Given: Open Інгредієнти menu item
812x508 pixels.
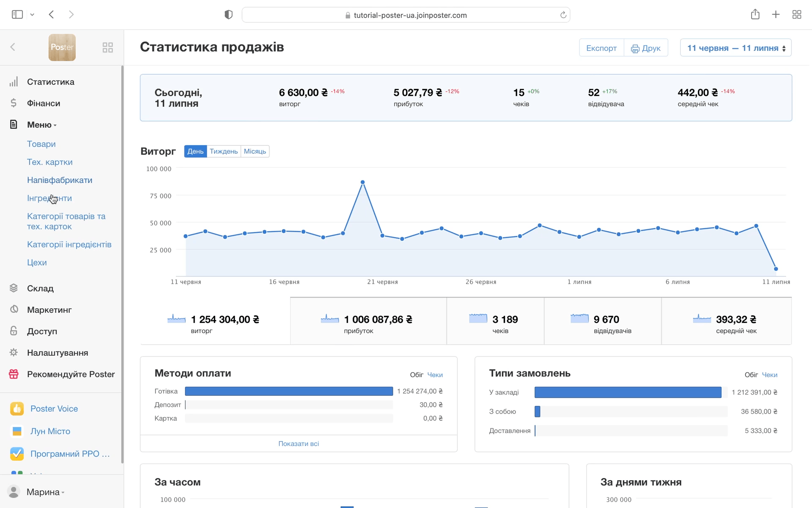Looking at the screenshot, I should point(49,198).
